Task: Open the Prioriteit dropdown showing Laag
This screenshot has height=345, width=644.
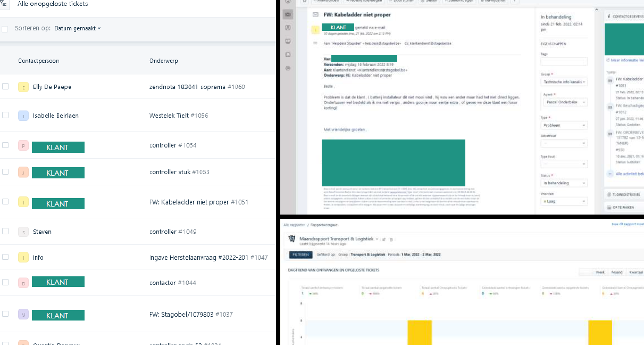Action: pyautogui.click(x=564, y=202)
